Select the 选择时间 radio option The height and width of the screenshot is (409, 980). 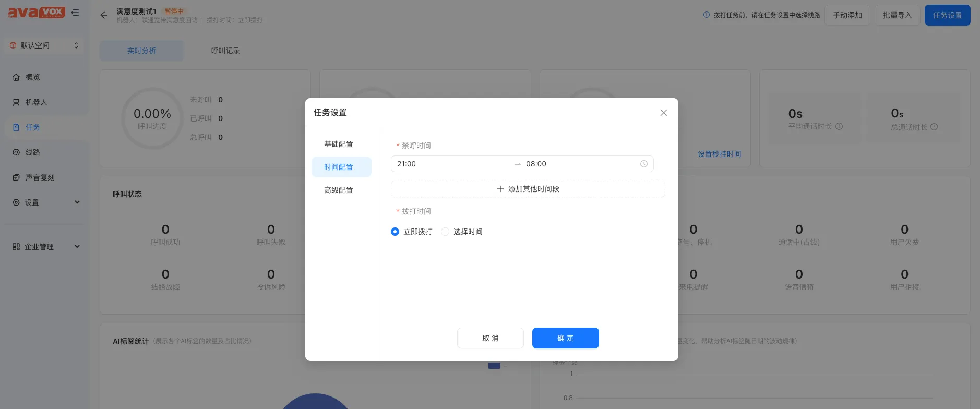click(x=445, y=232)
